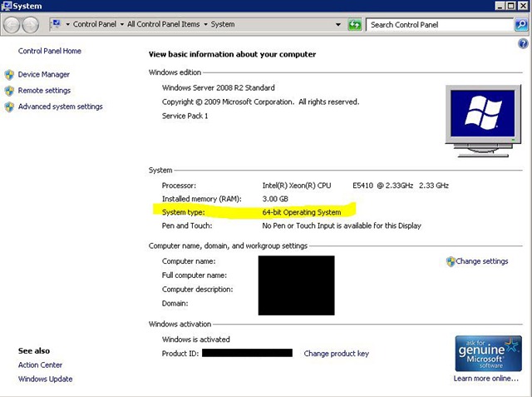Click the 'Service Pack 1' text
The image size is (532, 397).
(185, 116)
